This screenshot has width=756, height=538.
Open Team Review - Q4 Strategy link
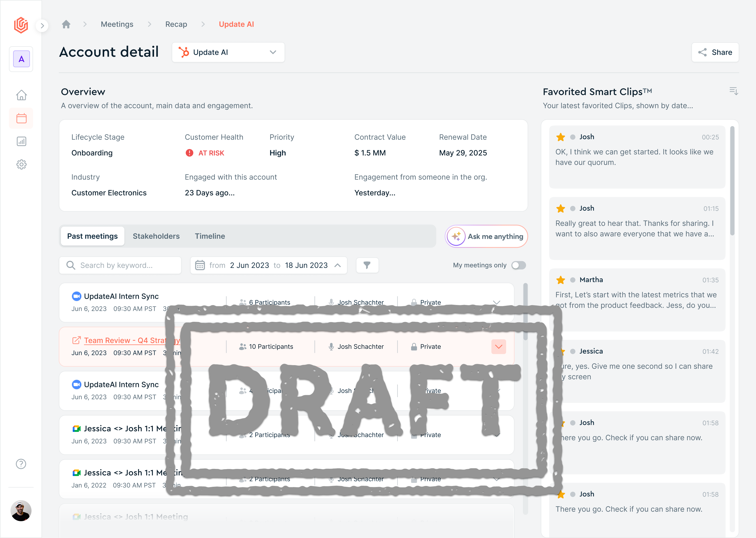[132, 340]
